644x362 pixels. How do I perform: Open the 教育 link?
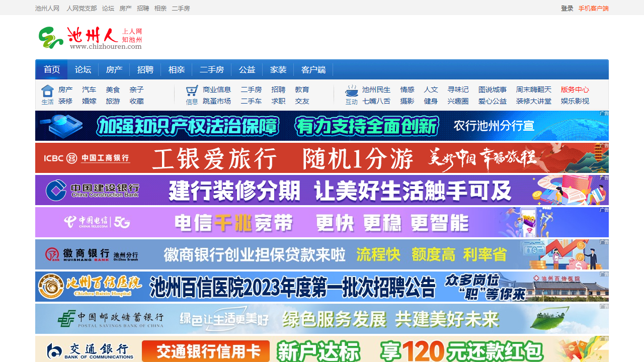pyautogui.click(x=302, y=89)
